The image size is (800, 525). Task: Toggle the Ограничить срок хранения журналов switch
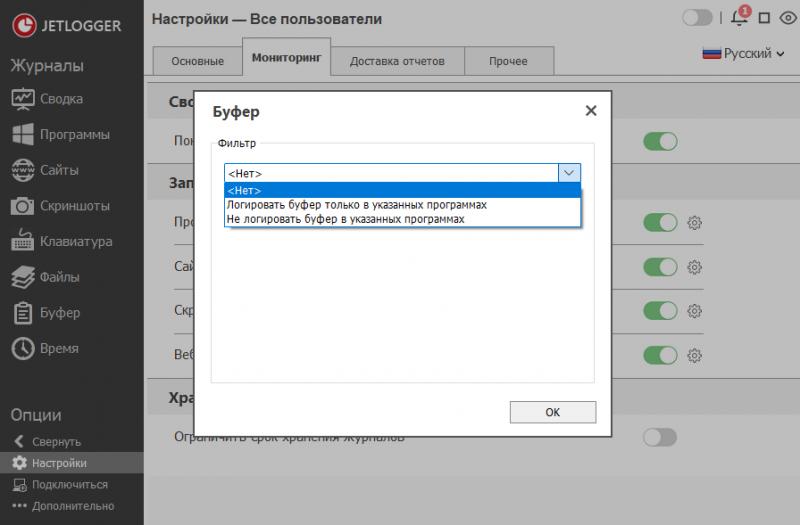660,437
